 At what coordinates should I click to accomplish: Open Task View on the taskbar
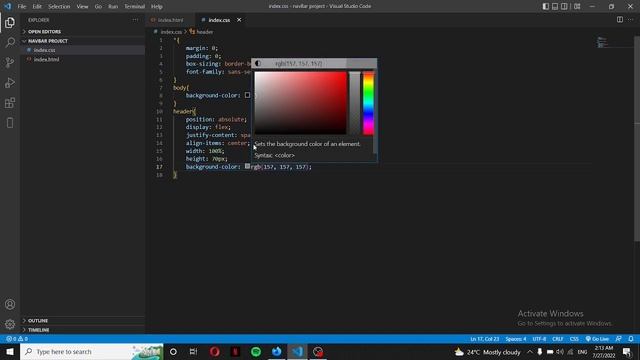193,351
